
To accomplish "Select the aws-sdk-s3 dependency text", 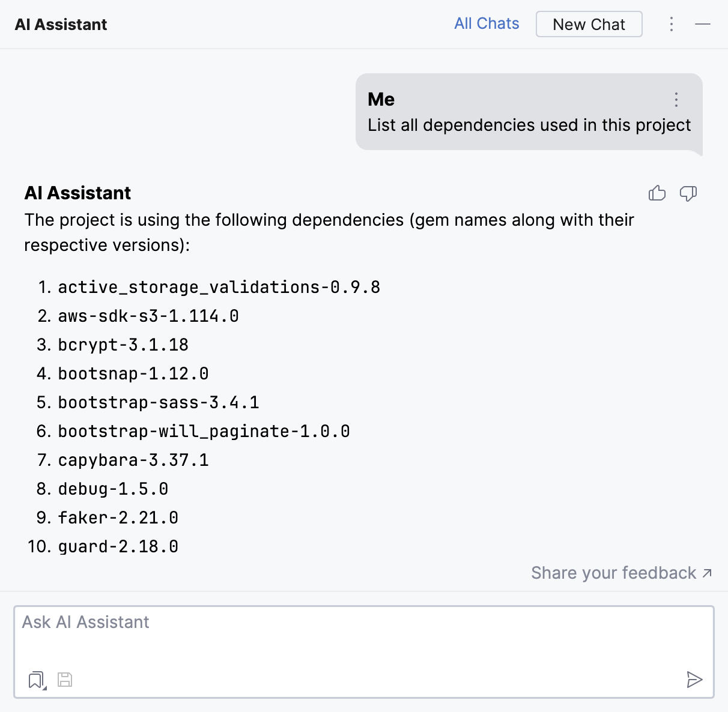I will [147, 315].
